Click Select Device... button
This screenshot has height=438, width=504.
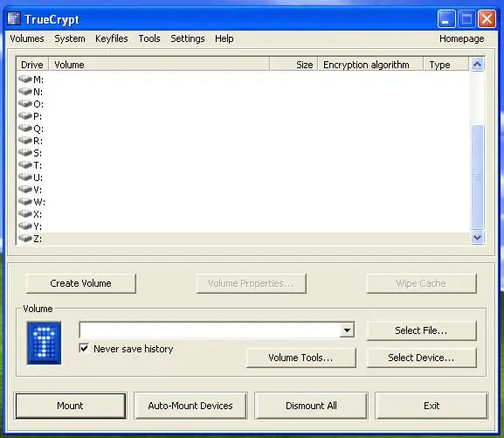pyautogui.click(x=421, y=358)
